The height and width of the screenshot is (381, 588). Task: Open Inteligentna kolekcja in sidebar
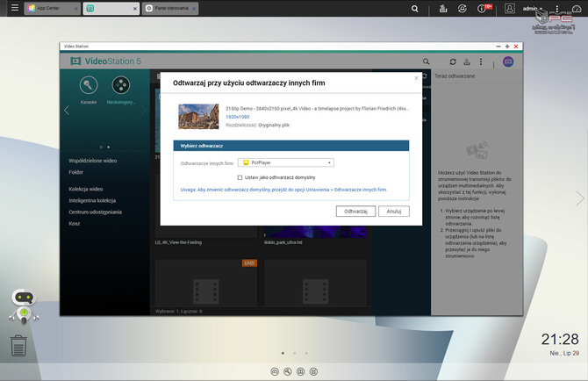(x=92, y=201)
